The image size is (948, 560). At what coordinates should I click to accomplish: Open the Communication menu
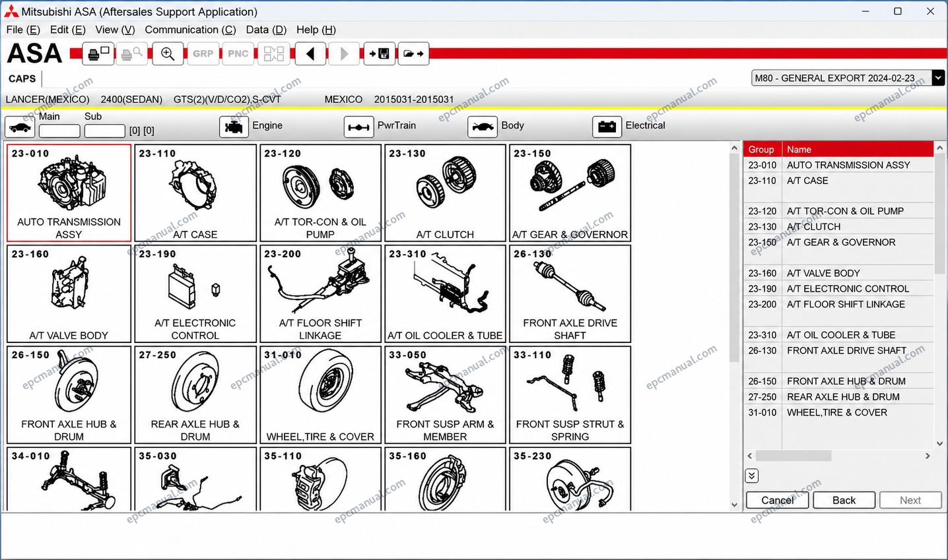pos(190,30)
